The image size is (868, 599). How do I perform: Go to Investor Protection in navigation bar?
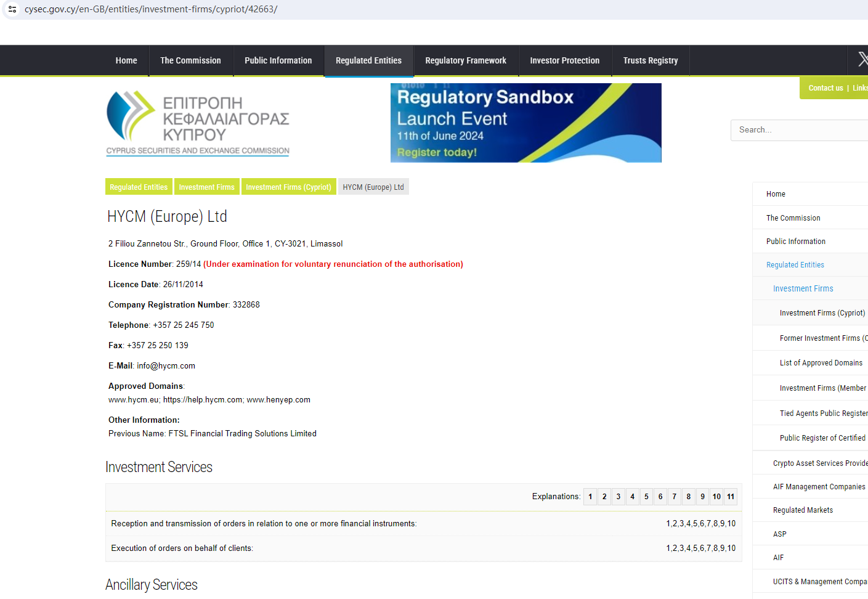[564, 60]
